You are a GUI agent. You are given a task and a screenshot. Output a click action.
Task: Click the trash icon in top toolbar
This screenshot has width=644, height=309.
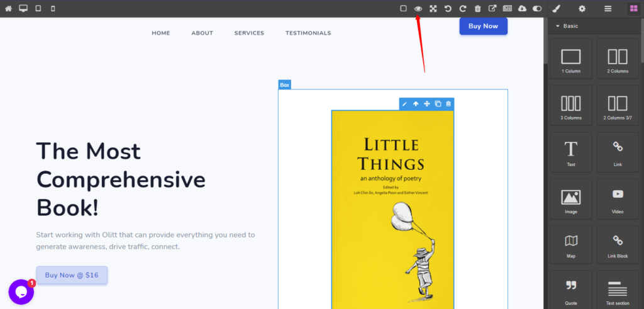(478, 9)
